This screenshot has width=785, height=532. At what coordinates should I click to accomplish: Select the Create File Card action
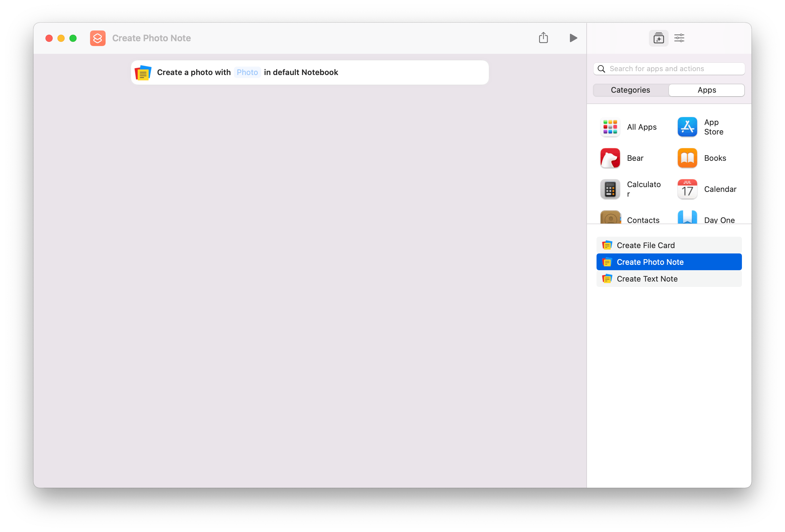[645, 245]
